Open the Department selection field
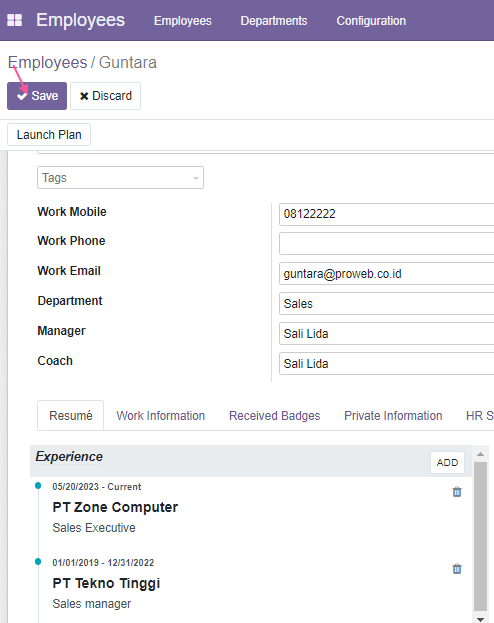The width and height of the screenshot is (494, 623). 386,304
